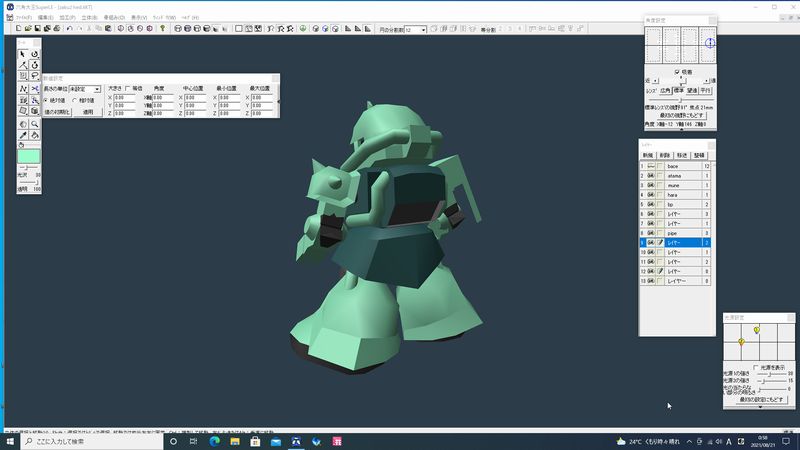Click the first triangle icon in the toolbar
The width and height of the screenshot is (800, 450).
click(348, 29)
